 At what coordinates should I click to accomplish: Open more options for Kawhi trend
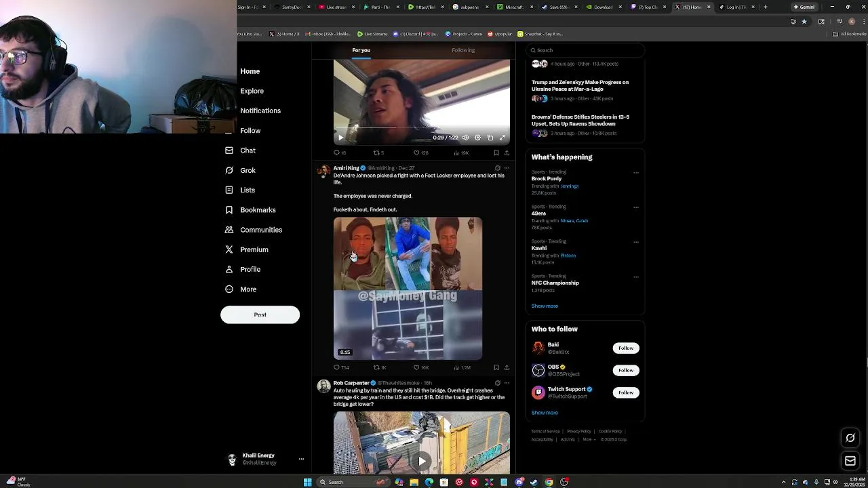[x=636, y=242]
